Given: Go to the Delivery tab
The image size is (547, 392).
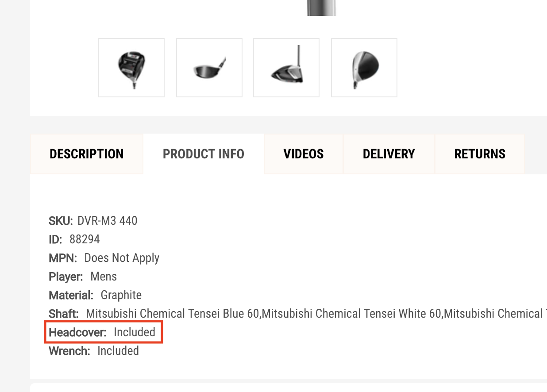Looking at the screenshot, I should 389,154.
